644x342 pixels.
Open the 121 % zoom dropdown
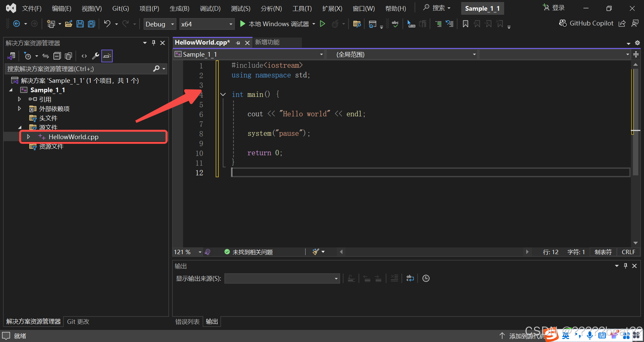tap(188, 252)
